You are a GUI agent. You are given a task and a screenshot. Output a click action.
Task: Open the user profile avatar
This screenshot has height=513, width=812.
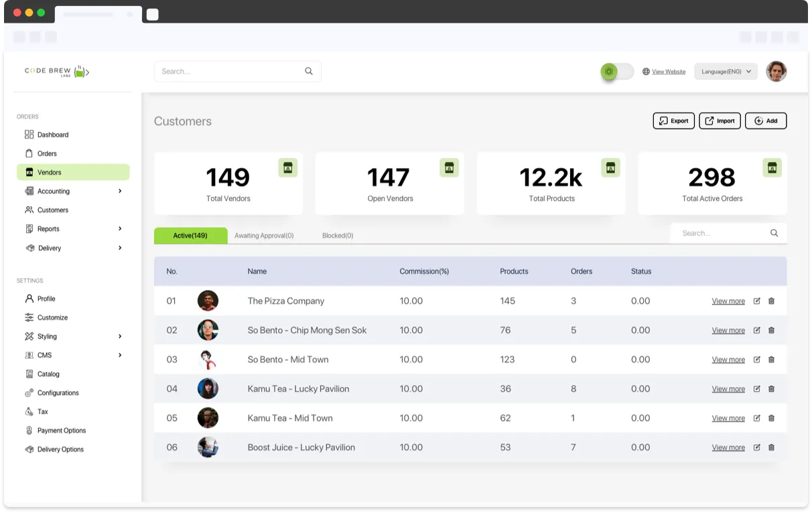click(x=776, y=72)
